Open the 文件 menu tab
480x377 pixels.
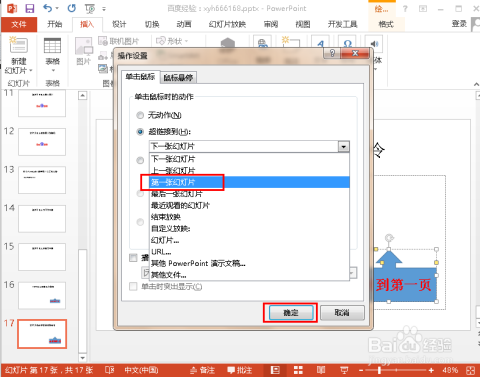point(19,24)
